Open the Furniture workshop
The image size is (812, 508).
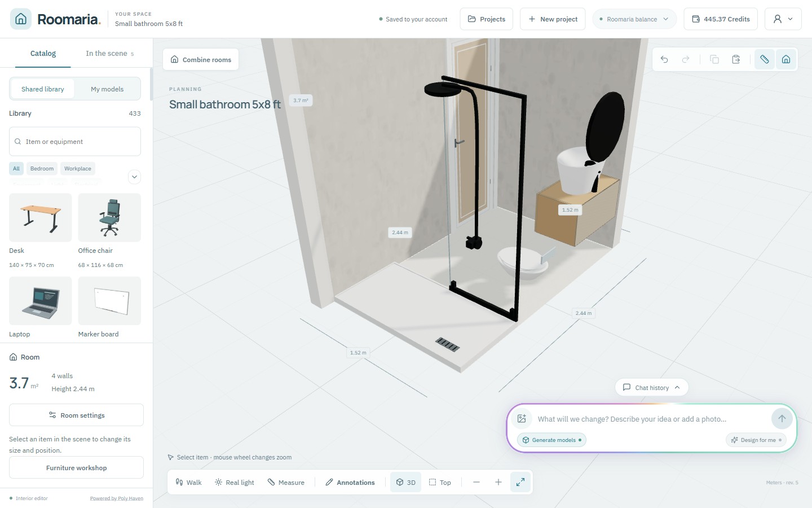coord(76,467)
